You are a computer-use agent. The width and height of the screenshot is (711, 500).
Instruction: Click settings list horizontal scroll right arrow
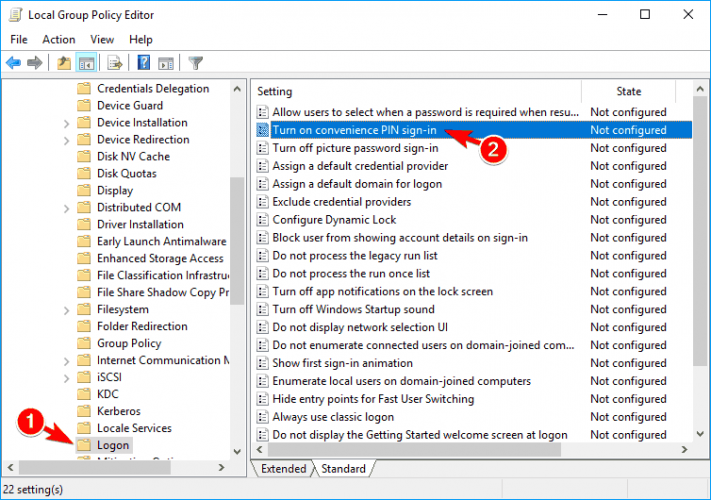(x=685, y=449)
